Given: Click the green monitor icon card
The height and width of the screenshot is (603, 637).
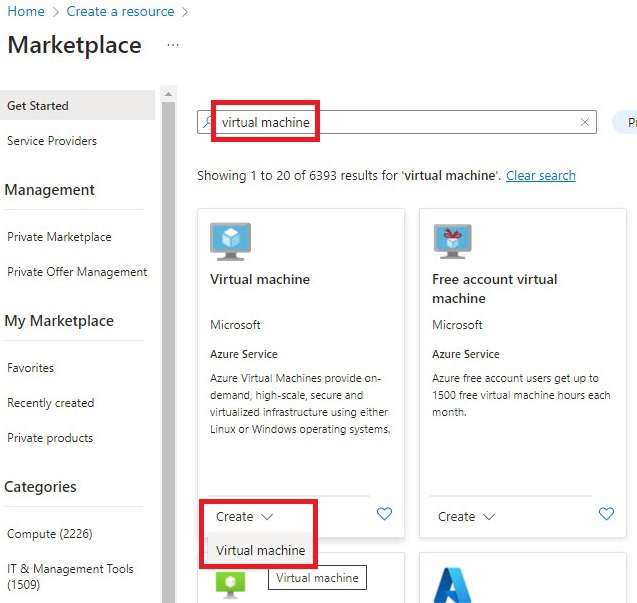Looking at the screenshot, I should [x=230, y=585].
